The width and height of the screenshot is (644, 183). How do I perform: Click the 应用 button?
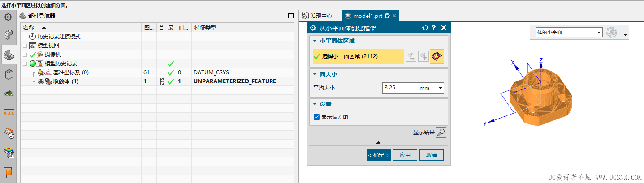pyautogui.click(x=405, y=155)
